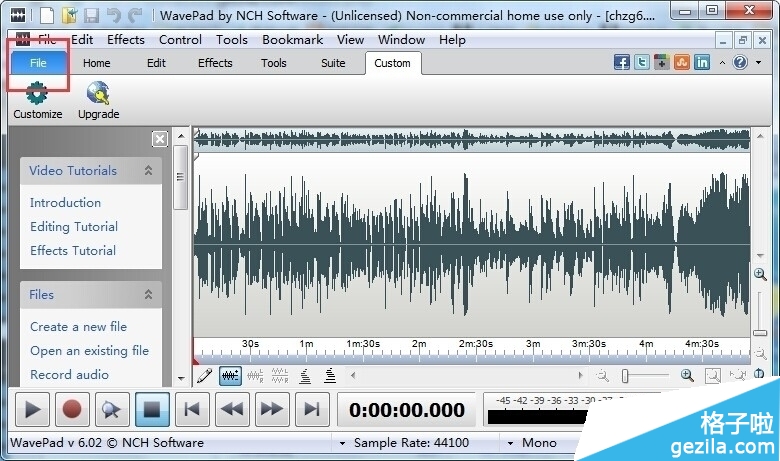This screenshot has height=461, width=780.
Task: Collapse the Files section in sidebar
Action: pos(148,294)
